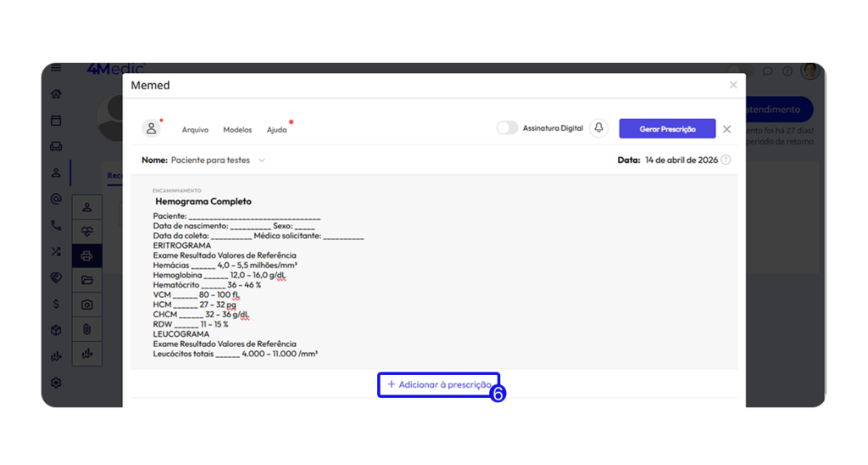Click the date 14 de abril de 2026
The height and width of the screenshot is (465, 868).
(x=681, y=160)
